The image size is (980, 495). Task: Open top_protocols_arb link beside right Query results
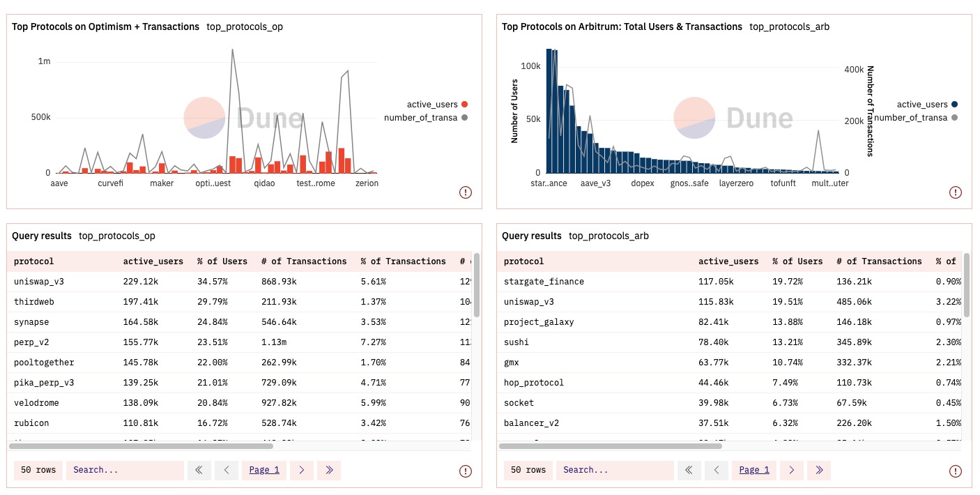click(x=609, y=236)
